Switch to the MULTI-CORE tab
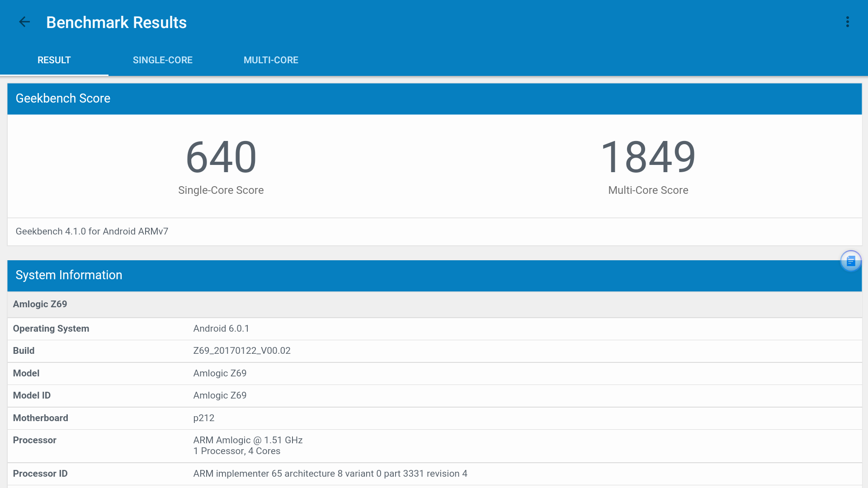 271,60
